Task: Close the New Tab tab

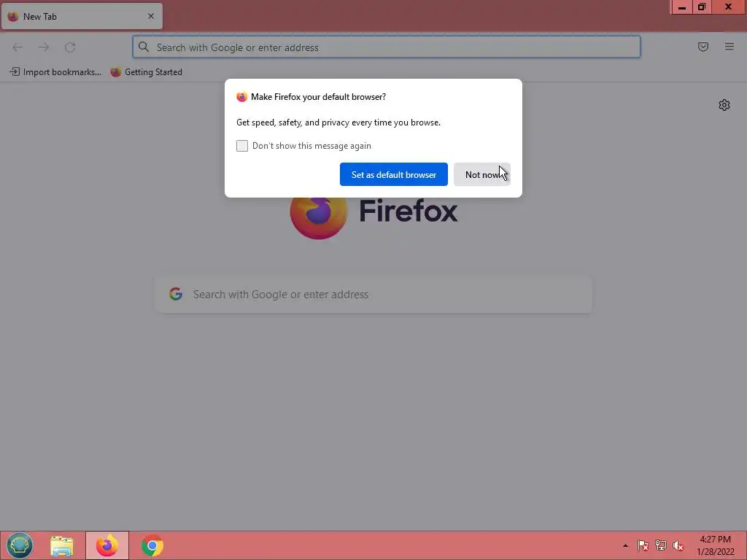Action: pyautogui.click(x=151, y=16)
